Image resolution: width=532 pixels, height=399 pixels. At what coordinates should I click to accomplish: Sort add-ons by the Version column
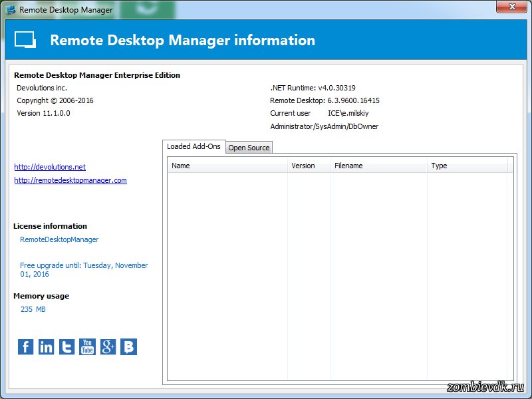309,166
